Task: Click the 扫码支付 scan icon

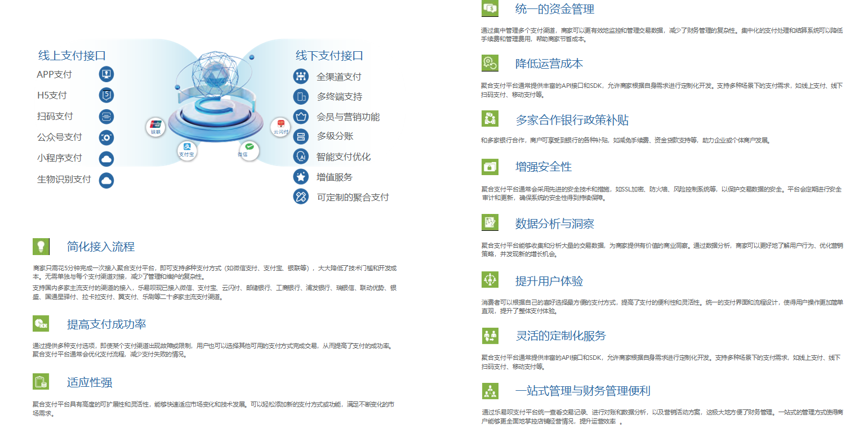Action: (106, 117)
